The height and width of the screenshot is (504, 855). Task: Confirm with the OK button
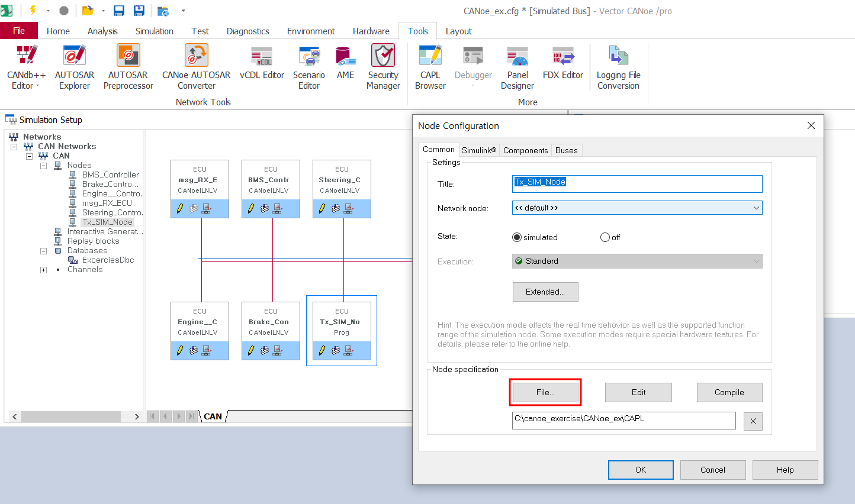[641, 470]
